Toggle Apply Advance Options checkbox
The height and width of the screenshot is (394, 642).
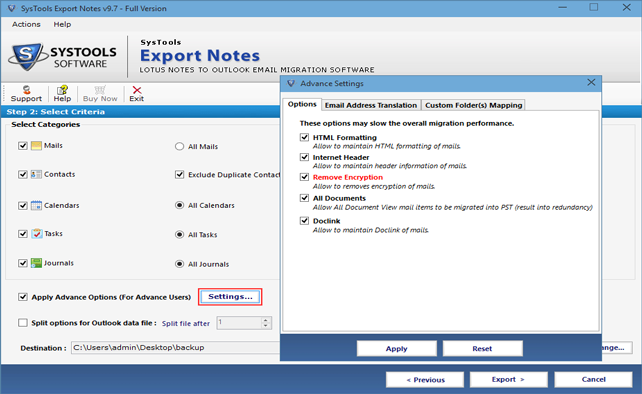click(23, 297)
